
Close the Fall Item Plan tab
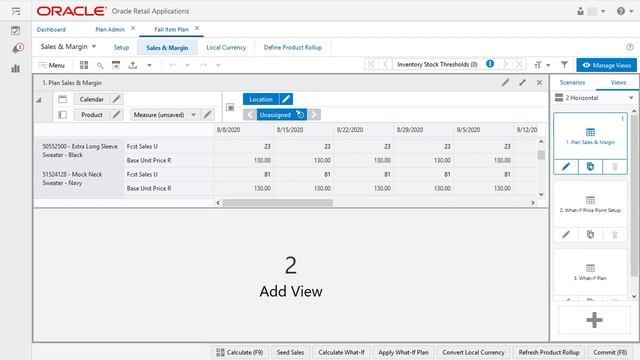point(197,29)
